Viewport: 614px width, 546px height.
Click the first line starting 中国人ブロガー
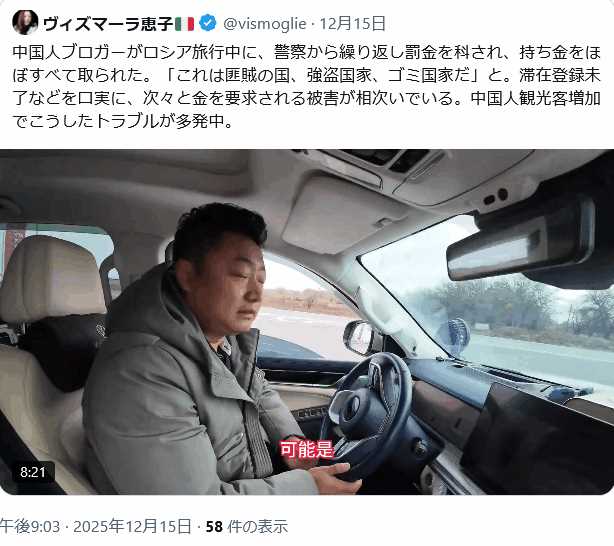click(x=307, y=52)
